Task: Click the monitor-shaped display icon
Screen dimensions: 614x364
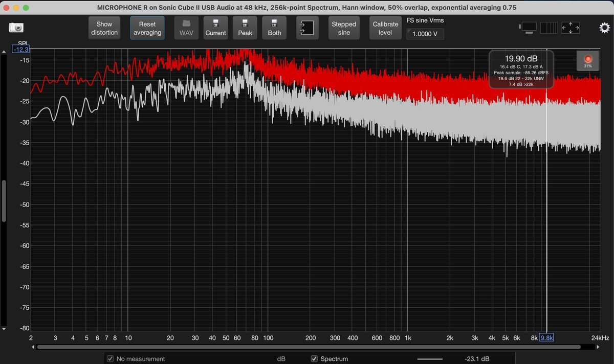Action: 528,27
